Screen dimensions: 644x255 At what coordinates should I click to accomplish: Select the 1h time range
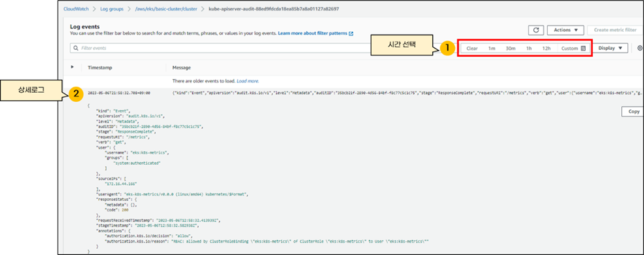529,48
